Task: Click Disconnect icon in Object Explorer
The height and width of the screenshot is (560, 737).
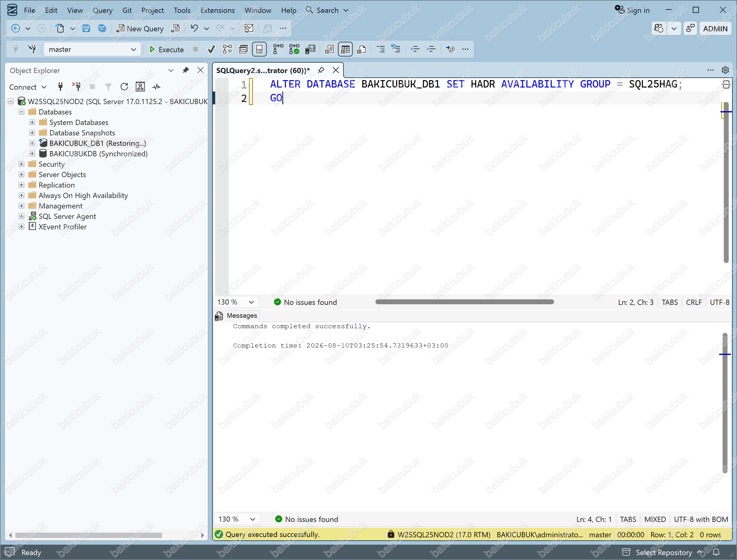Action: pos(77,87)
